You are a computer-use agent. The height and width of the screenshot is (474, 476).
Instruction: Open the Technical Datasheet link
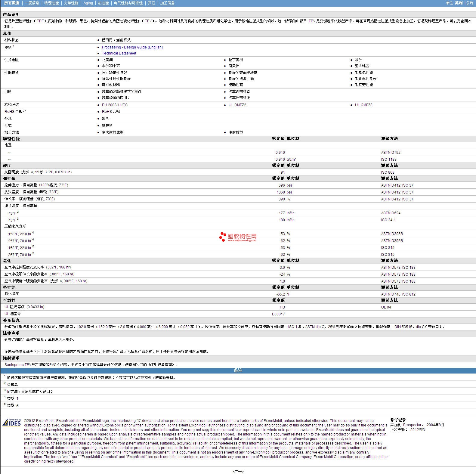coord(119,53)
